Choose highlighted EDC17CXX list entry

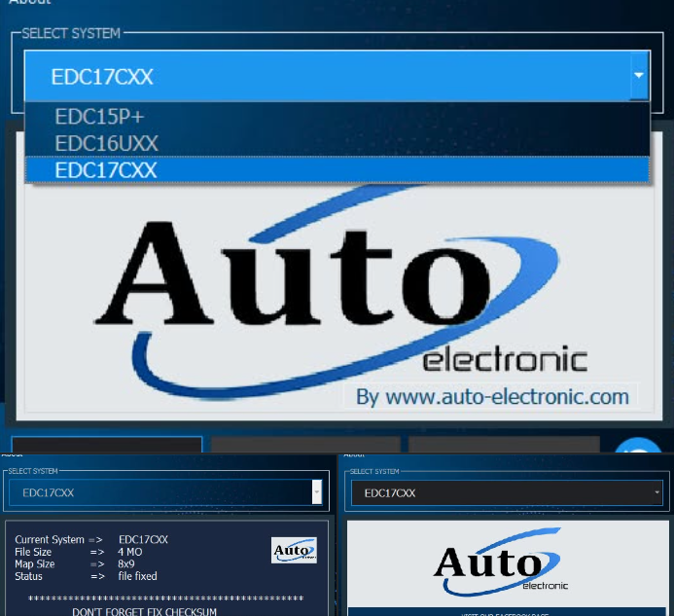point(337,170)
